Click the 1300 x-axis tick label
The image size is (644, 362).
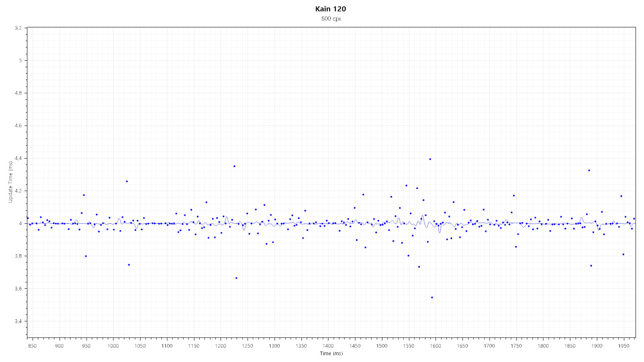(275, 346)
